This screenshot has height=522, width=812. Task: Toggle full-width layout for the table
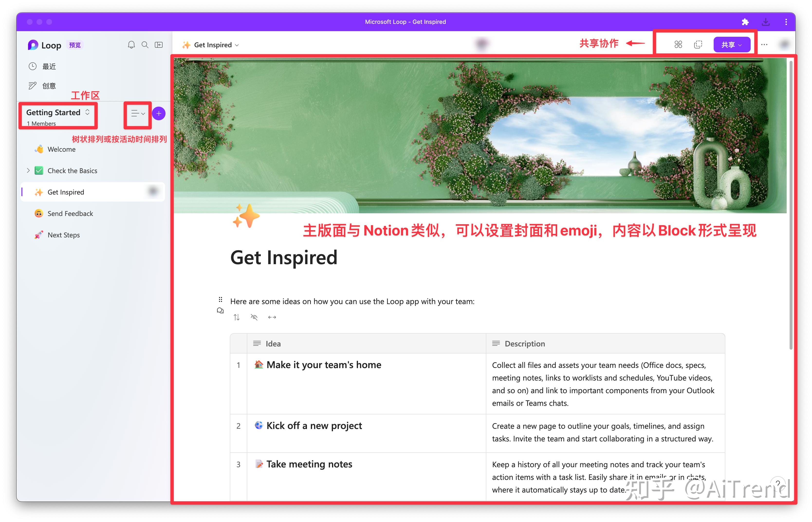[x=272, y=317]
